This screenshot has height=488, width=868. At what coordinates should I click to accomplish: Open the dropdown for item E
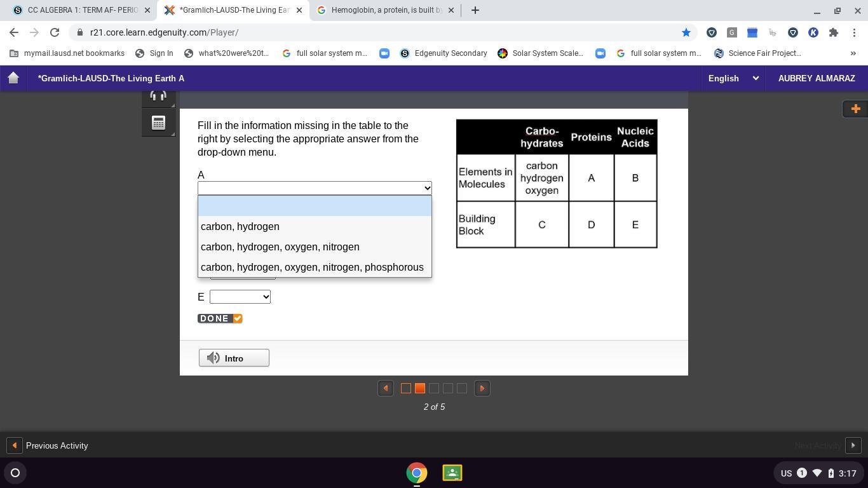[240, 297]
